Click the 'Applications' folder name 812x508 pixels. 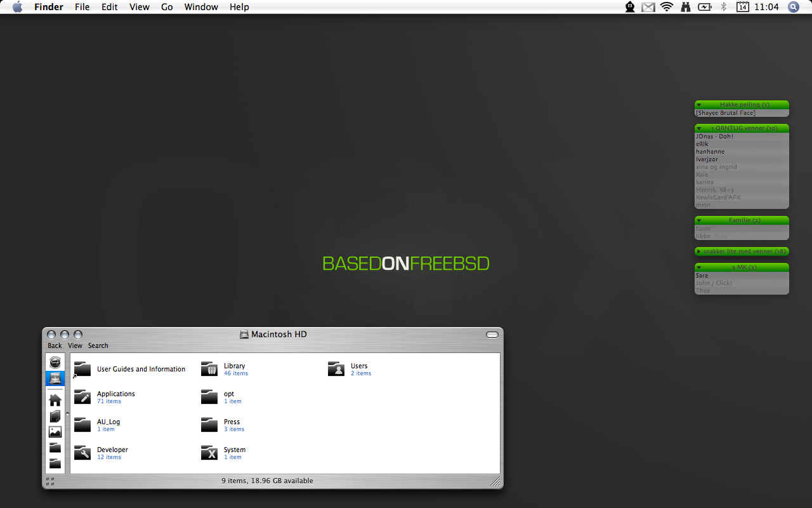(x=116, y=394)
